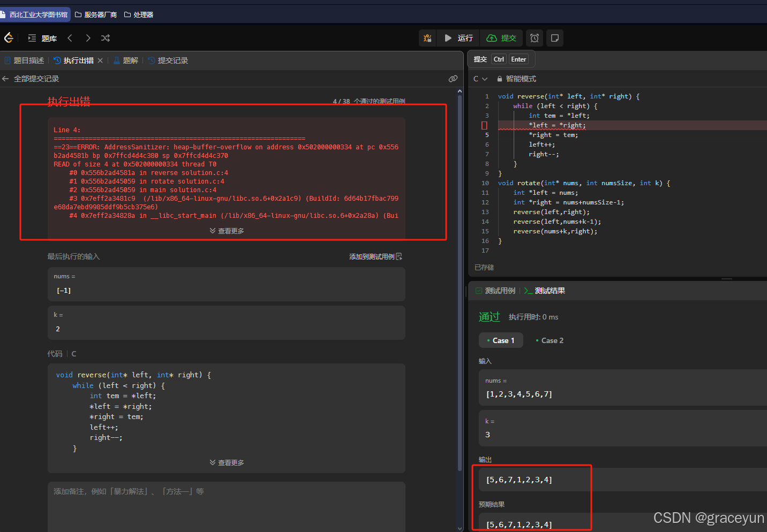Pick a random problem shuffle icon
767x532 pixels.
[106, 38]
